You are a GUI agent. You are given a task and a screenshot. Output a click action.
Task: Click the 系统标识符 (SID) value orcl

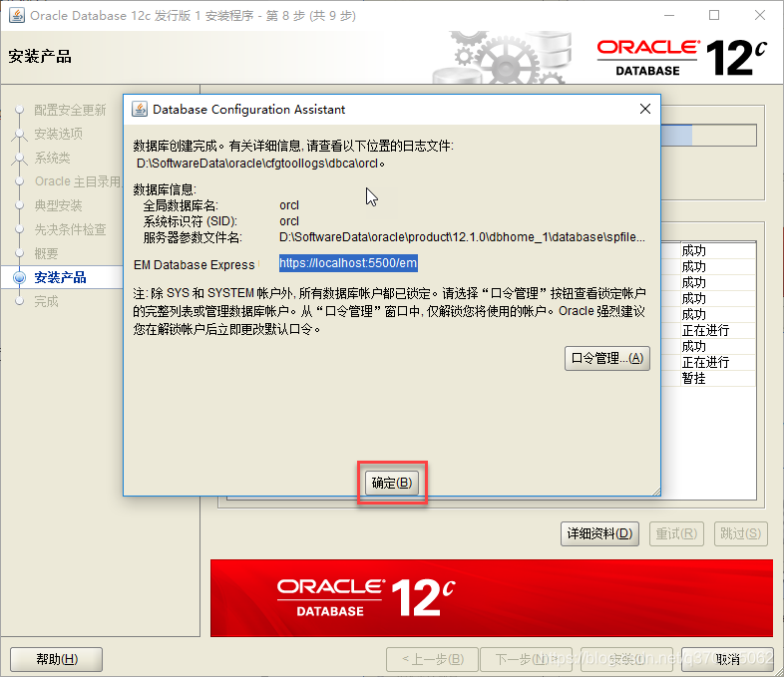289,221
